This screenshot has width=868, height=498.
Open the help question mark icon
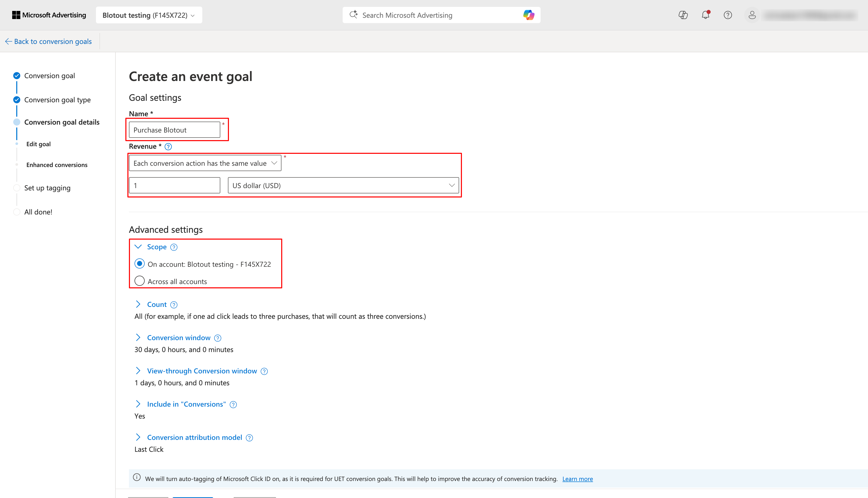[727, 15]
